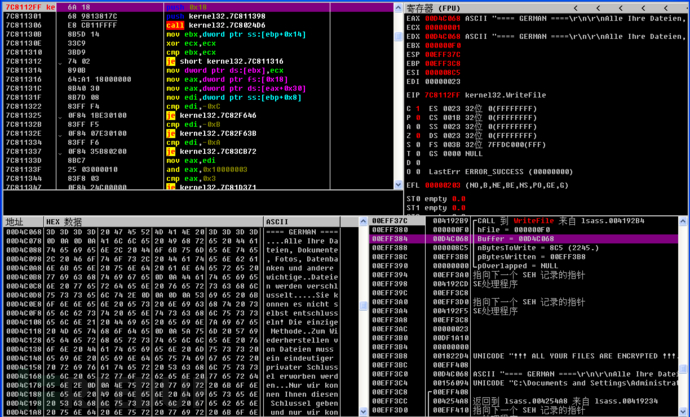This screenshot has width=690, height=417.
Task: Click the ASCII text 'privater Schluss'
Action: pyautogui.click(x=302, y=367)
